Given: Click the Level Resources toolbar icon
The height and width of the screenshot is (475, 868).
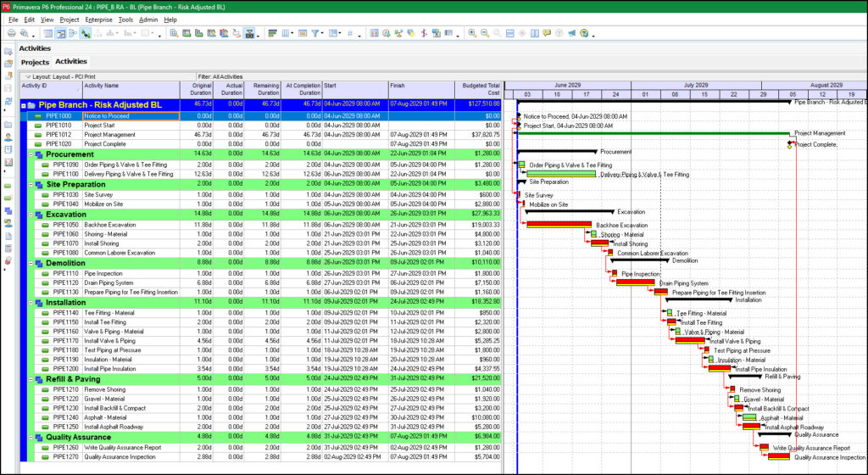Looking at the screenshot, I should point(398,33).
